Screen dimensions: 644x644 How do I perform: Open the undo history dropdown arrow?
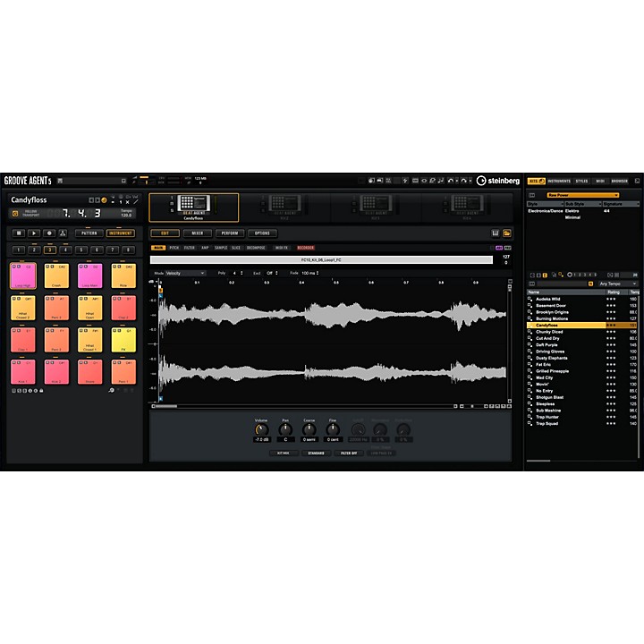coord(457,181)
